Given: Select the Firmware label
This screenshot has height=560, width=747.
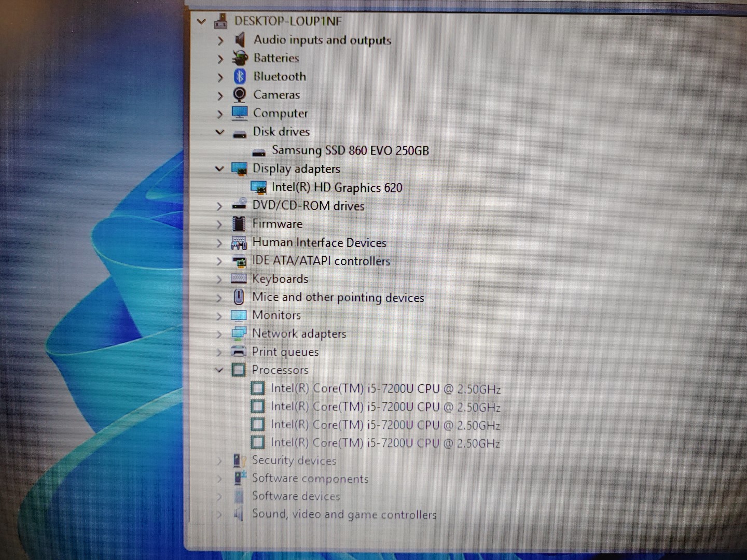Looking at the screenshot, I should click(x=278, y=224).
